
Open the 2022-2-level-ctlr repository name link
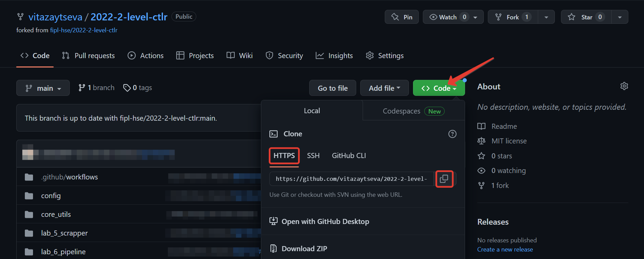(x=129, y=17)
